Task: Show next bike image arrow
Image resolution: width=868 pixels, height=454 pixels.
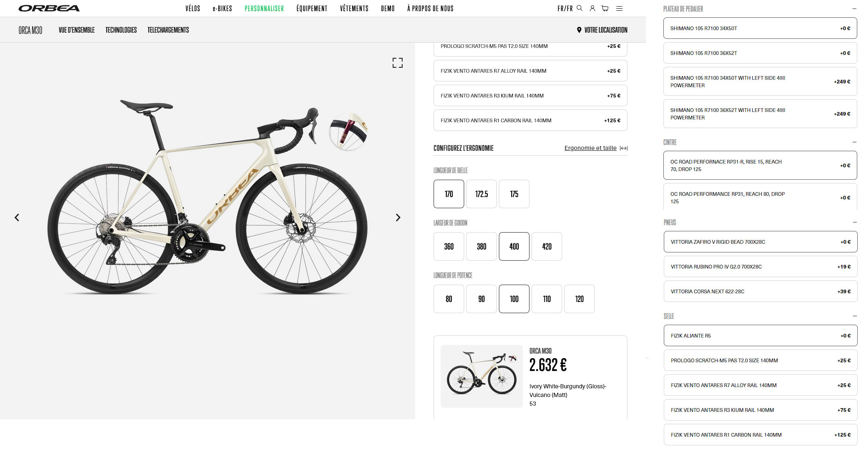Action: (x=398, y=217)
